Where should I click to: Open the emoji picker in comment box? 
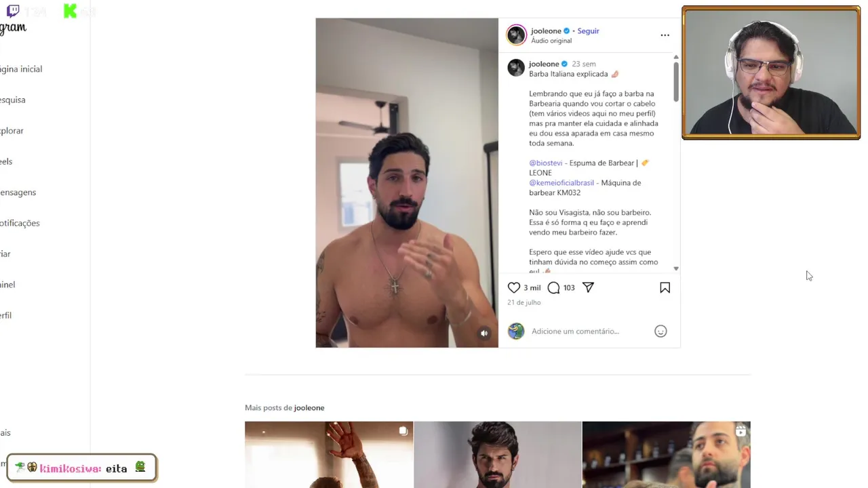660,331
